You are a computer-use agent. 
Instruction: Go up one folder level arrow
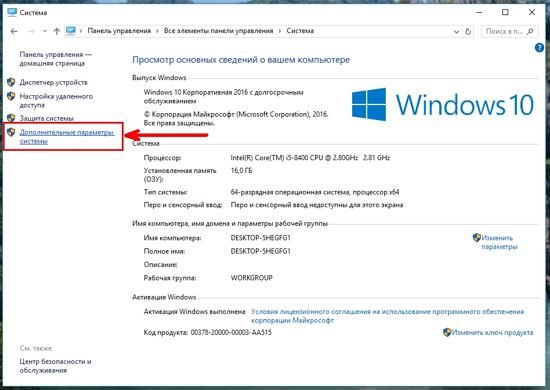(x=56, y=31)
